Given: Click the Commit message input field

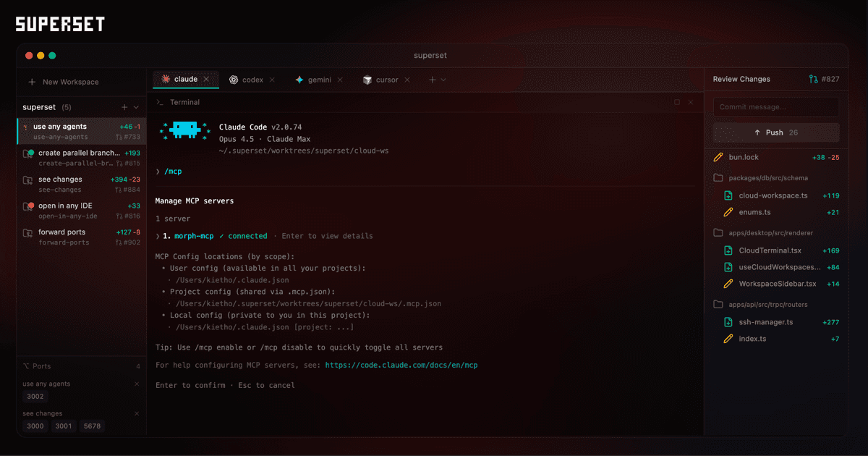Looking at the screenshot, I should pos(775,107).
